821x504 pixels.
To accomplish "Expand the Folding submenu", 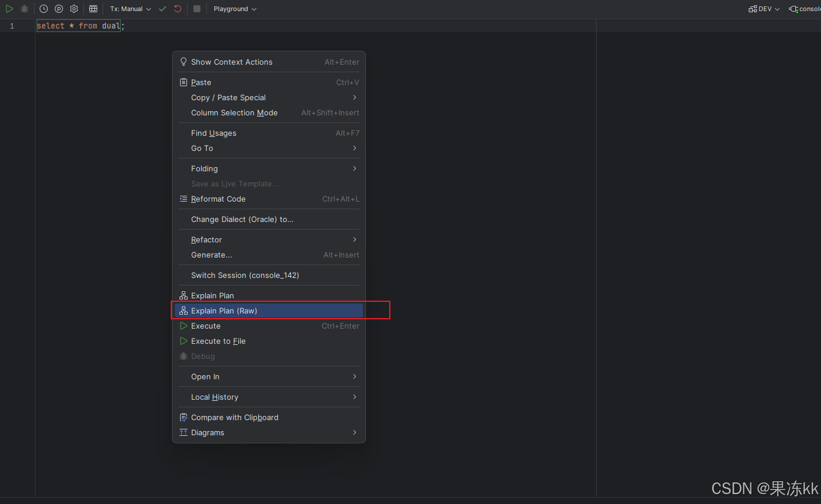I will 269,168.
